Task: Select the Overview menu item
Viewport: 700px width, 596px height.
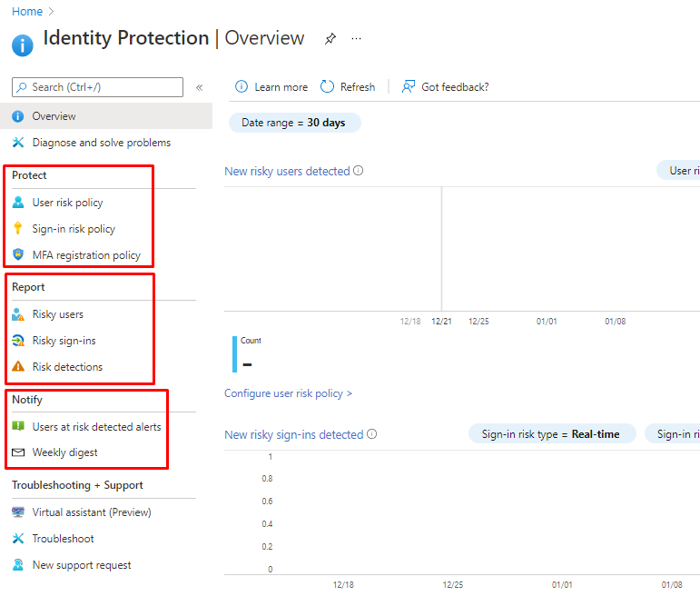Action: point(54,116)
